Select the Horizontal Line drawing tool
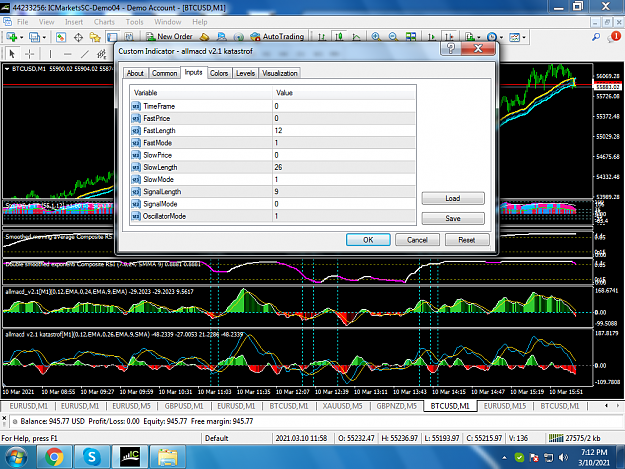This screenshot has width=625, height=469. click(x=67, y=53)
